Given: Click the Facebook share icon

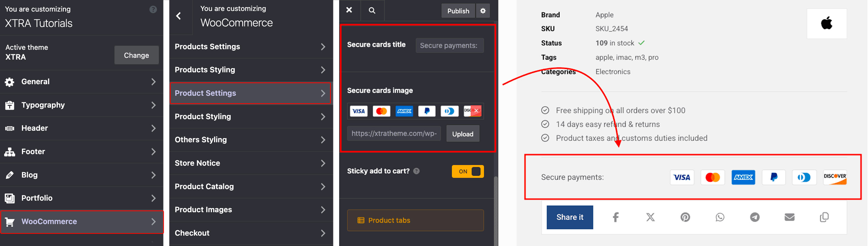Looking at the screenshot, I should pyautogui.click(x=615, y=217).
